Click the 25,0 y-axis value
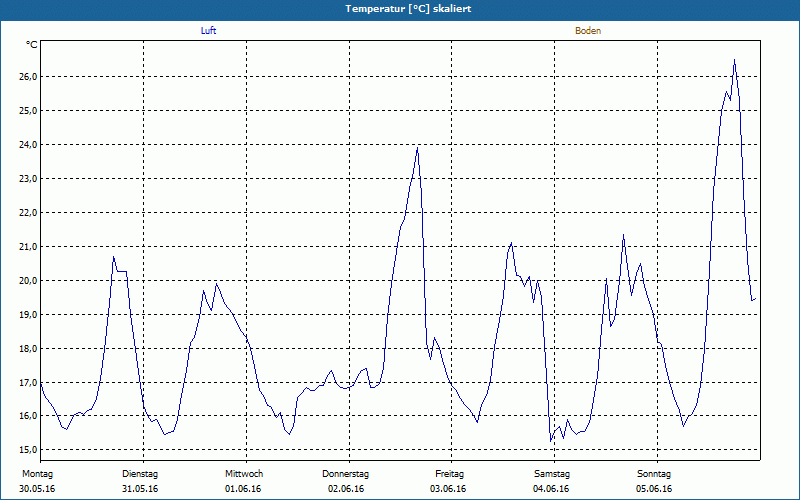Screen dimensions: 800x500 click(x=28, y=111)
